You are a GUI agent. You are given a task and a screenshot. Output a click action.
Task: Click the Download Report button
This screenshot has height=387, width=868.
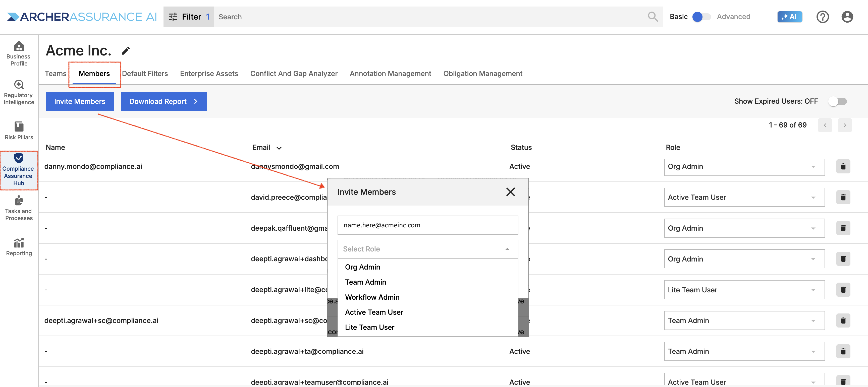164,101
